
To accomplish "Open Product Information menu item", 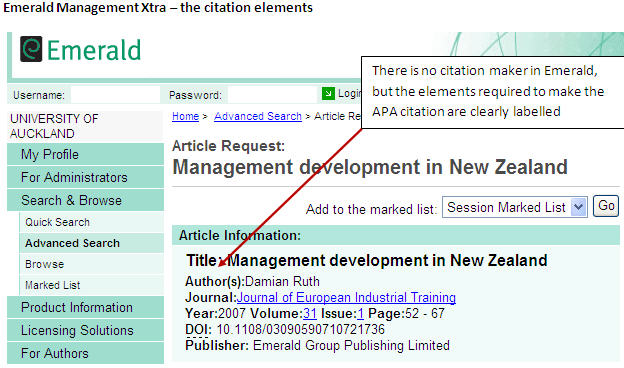I will point(86,307).
